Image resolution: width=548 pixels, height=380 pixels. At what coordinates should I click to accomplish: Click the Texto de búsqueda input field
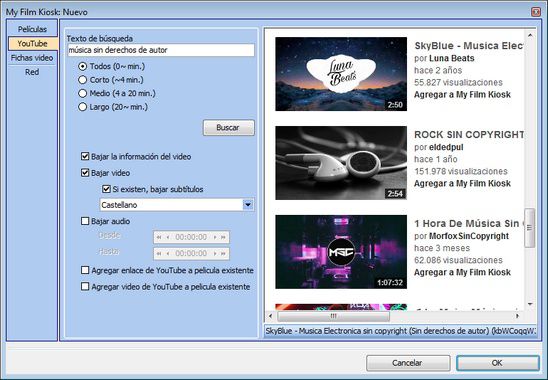(x=161, y=50)
